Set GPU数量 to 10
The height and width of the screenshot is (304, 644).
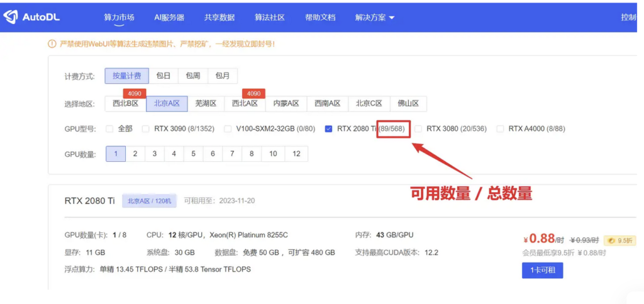[x=273, y=154]
